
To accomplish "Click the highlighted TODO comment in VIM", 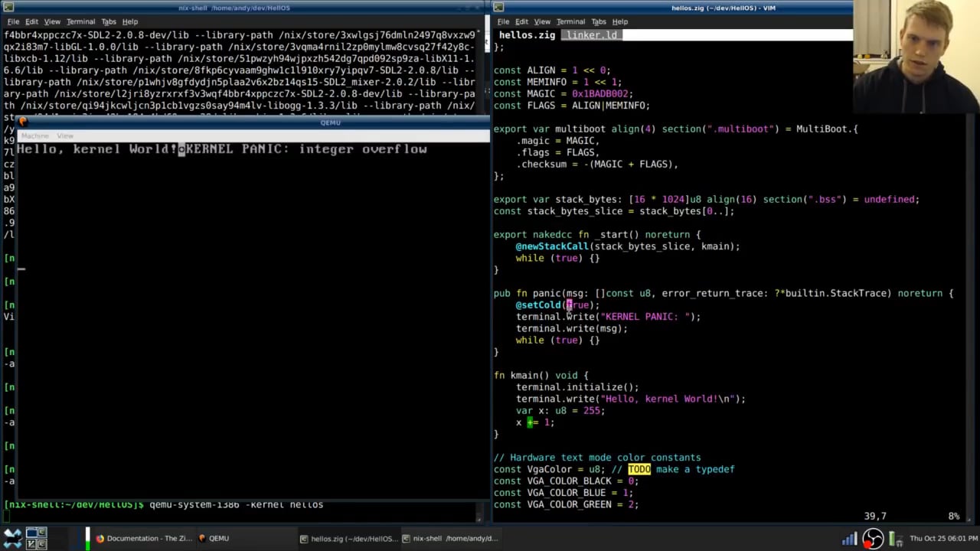I will 639,469.
